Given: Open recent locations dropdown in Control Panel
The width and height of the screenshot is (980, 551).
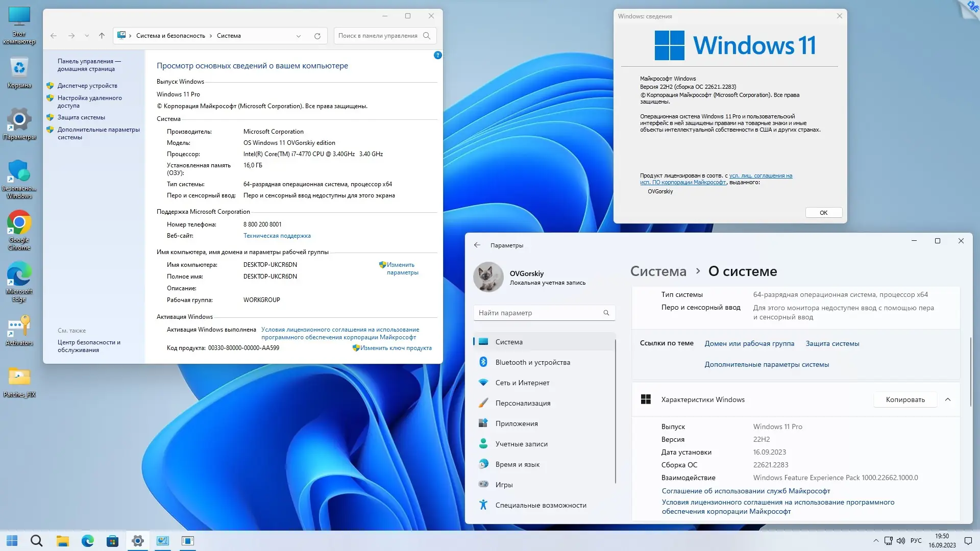Looking at the screenshot, I should point(87,36).
